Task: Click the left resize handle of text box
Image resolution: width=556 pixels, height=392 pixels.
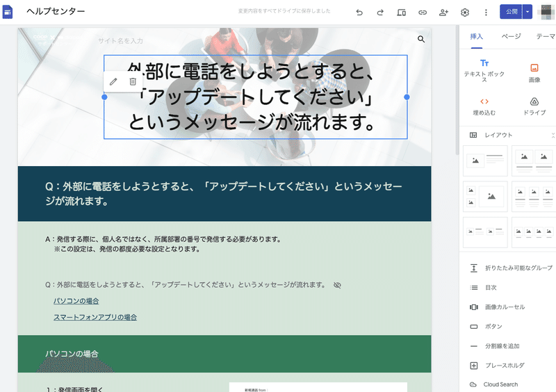Action: pos(104,97)
